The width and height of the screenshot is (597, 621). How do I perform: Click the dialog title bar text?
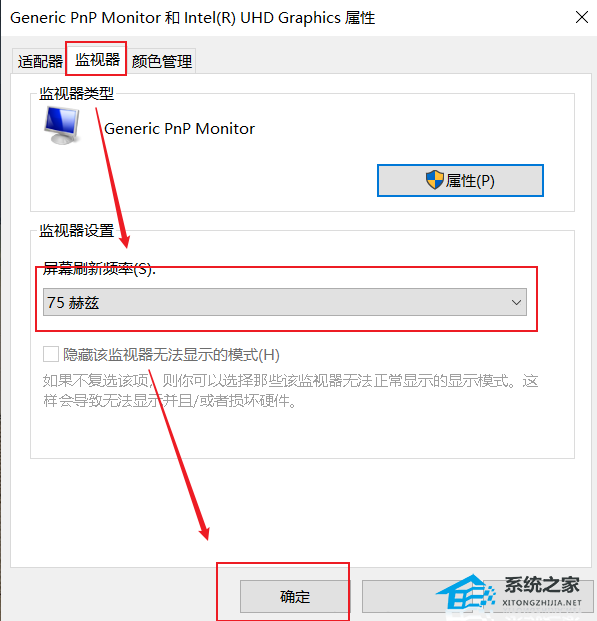pyautogui.click(x=193, y=18)
